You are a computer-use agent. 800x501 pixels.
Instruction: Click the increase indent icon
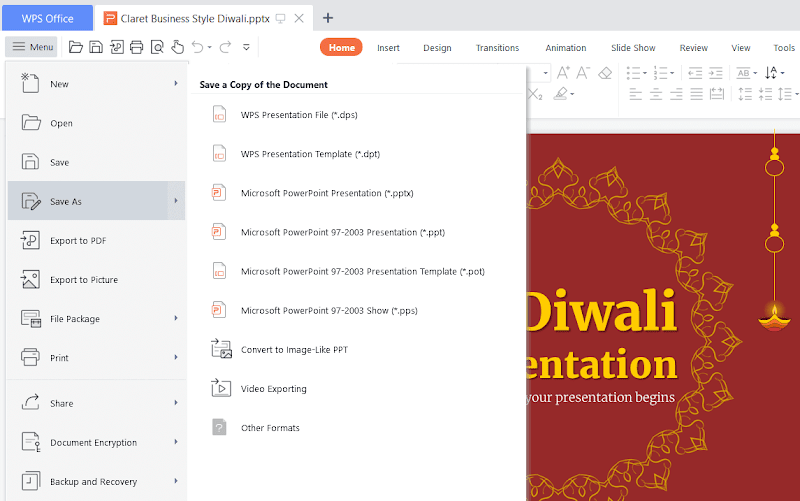[x=716, y=73]
